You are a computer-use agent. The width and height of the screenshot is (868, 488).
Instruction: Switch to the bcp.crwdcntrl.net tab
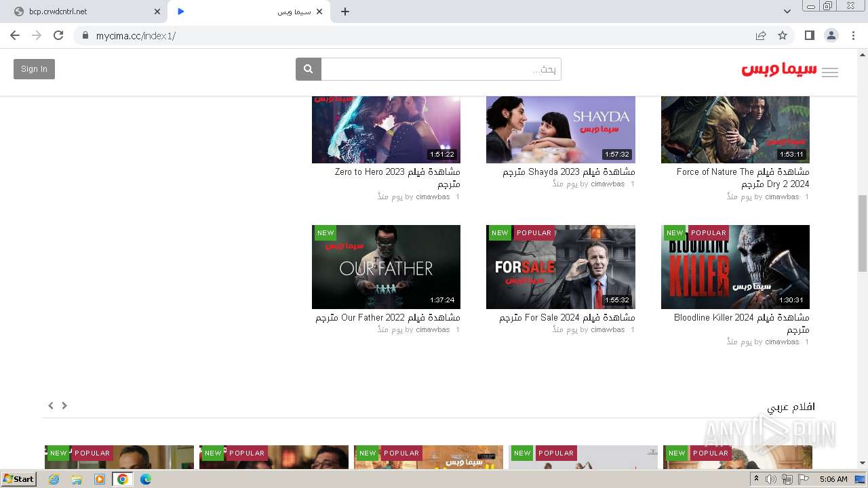pos(84,12)
